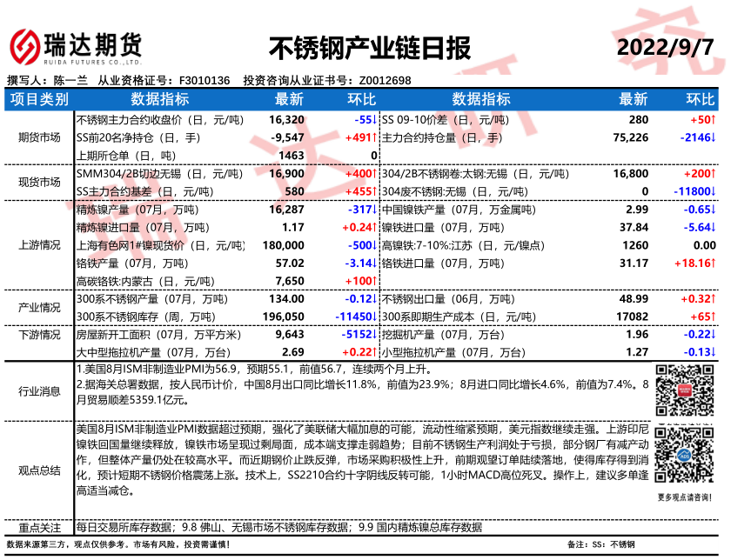Viewport: 731px width, 560px height.
Task: Click the 16,320 closing price value
Action: [287, 119]
